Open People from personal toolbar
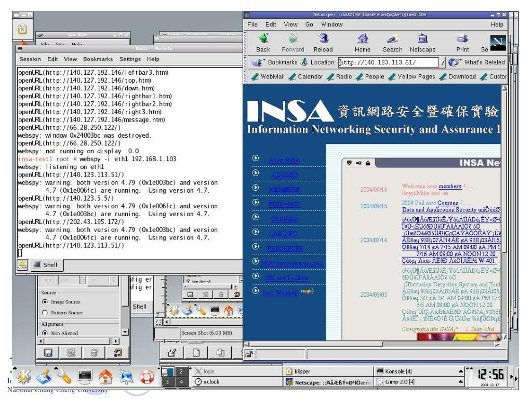This screenshot has width=532, height=399. click(x=370, y=77)
